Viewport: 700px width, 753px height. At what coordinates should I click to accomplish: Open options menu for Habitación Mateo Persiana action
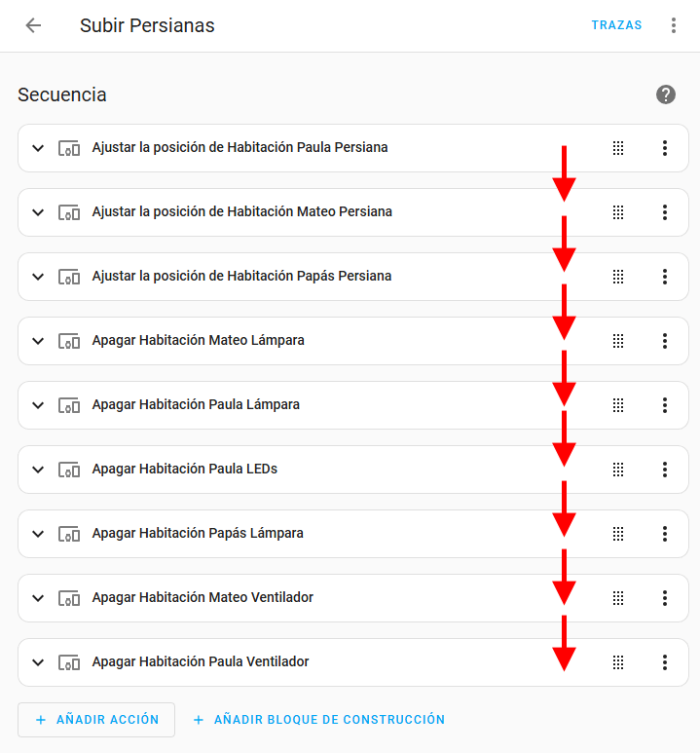(665, 212)
